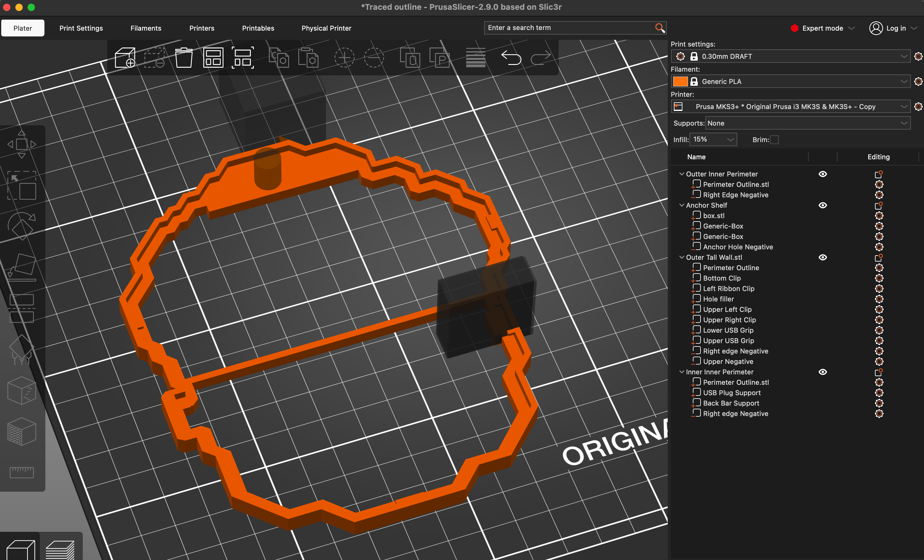Image resolution: width=924 pixels, height=560 pixels.
Task: Edit the print settings preset cog
Action: (918, 57)
